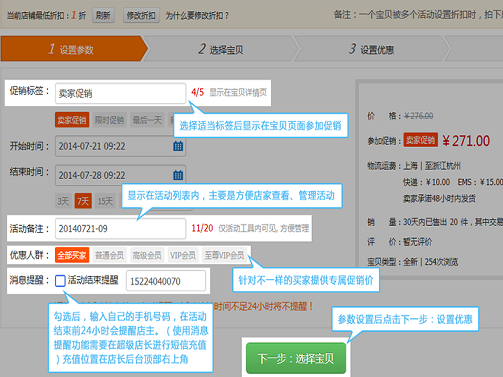Click the 活动备注 note field
503x377 pixels.
click(x=120, y=229)
